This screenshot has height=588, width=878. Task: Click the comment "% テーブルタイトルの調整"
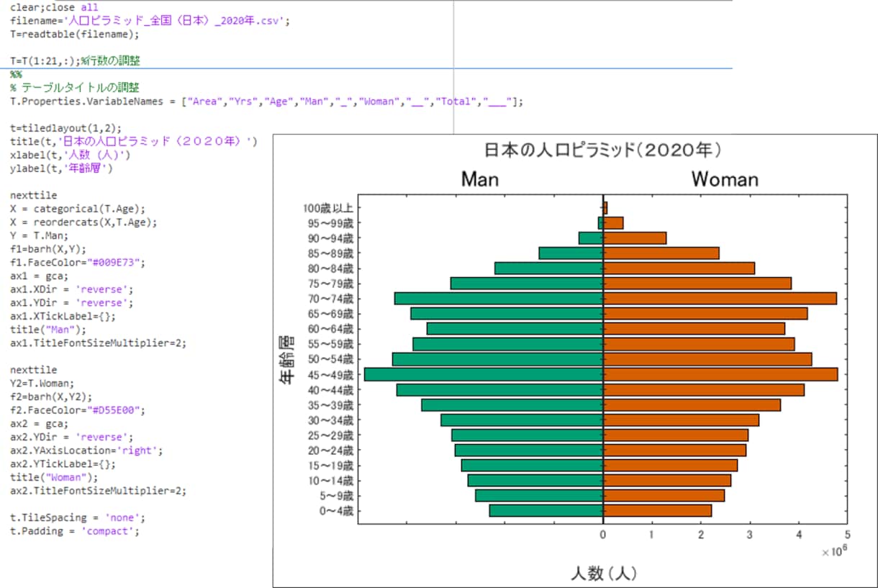tap(75, 88)
